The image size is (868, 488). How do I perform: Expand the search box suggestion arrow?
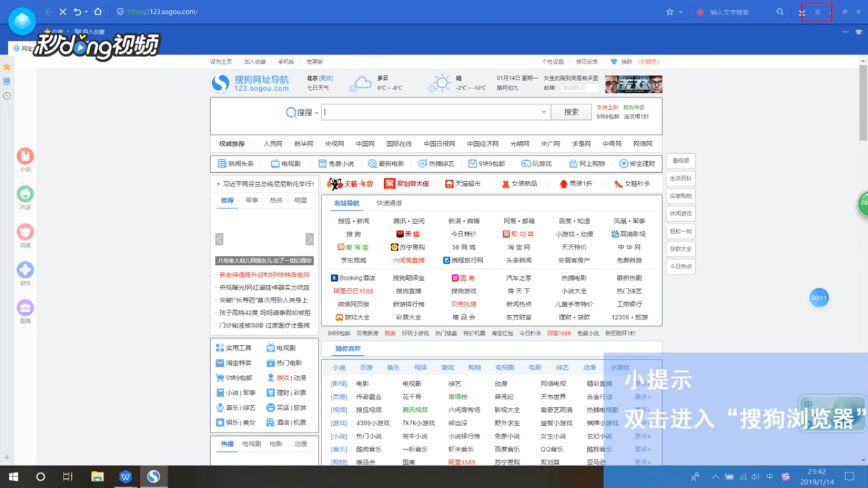click(x=544, y=112)
